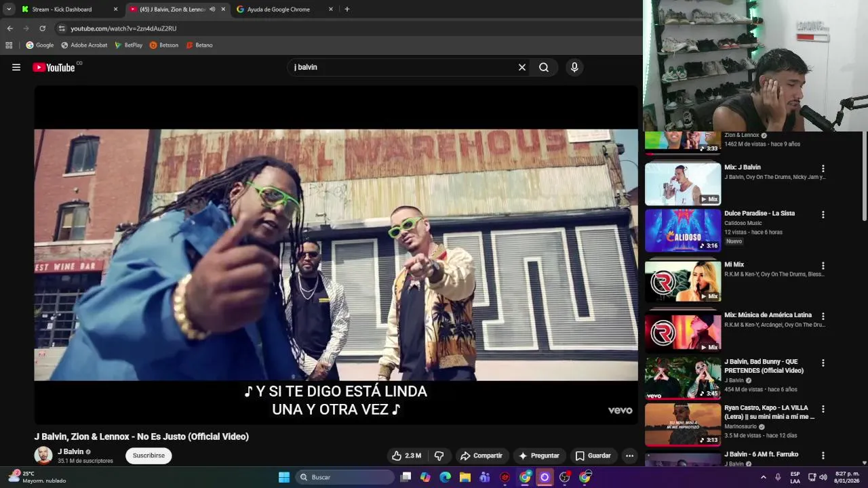The height and width of the screenshot is (488, 868).
Task: Open Mix: J Balvin thumbnail
Action: pyautogui.click(x=683, y=184)
